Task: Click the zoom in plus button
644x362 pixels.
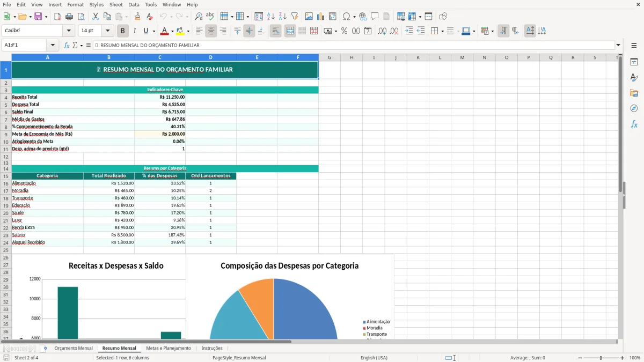Action: coord(623,358)
